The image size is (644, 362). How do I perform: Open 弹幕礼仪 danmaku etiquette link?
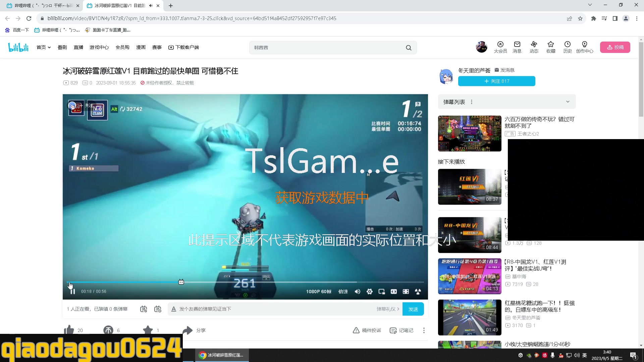[388, 309]
